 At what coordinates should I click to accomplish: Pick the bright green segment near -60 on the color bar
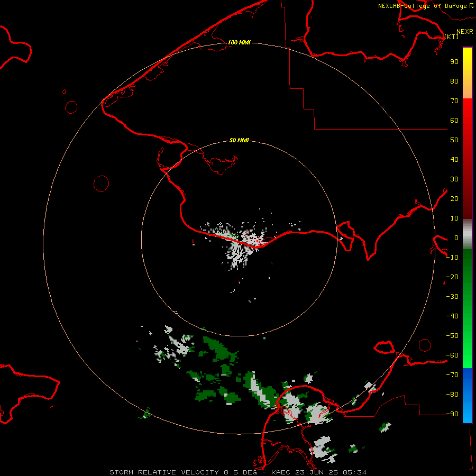click(467, 356)
